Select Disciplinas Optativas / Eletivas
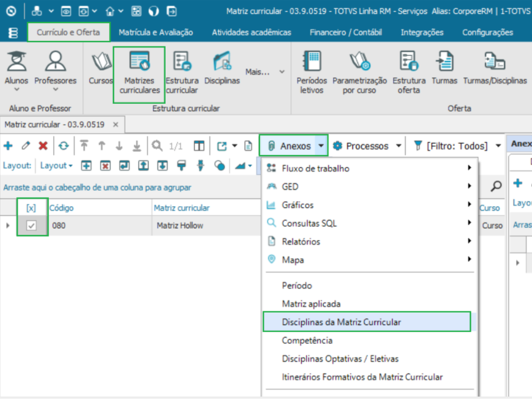The image size is (532, 399). click(370, 359)
